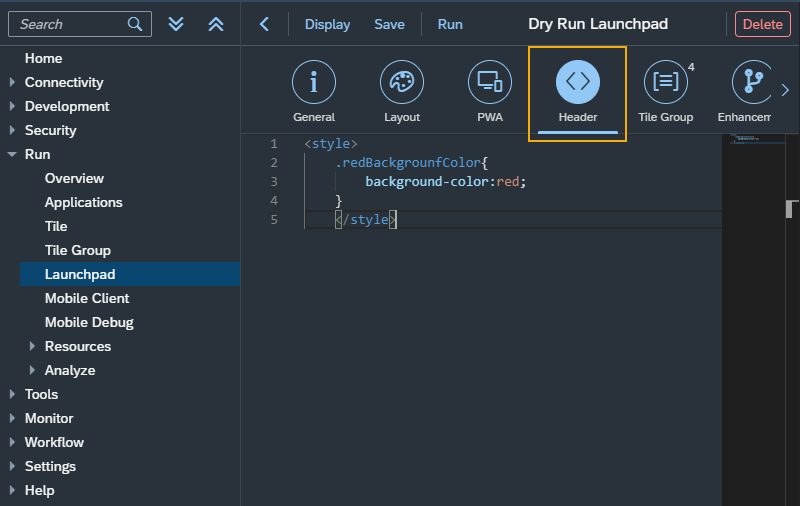
Task: Click the background-color:red code line
Action: coord(445,182)
